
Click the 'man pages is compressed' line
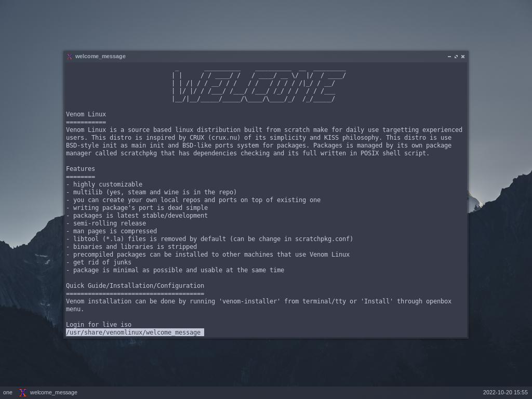[x=111, y=231]
